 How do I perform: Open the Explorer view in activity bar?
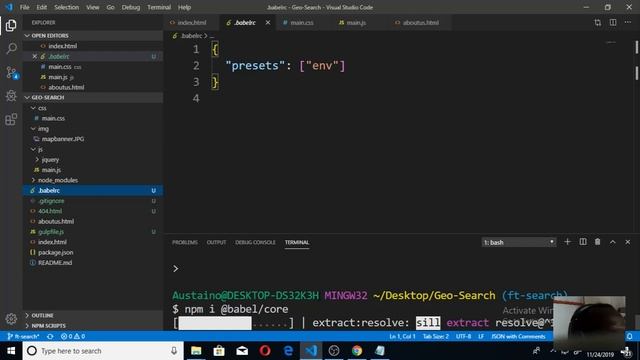pos(11,26)
